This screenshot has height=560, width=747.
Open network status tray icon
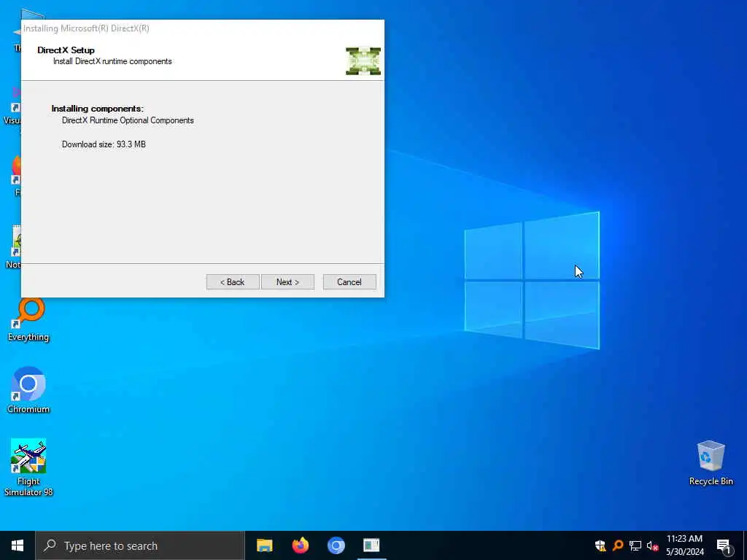pyautogui.click(x=635, y=545)
